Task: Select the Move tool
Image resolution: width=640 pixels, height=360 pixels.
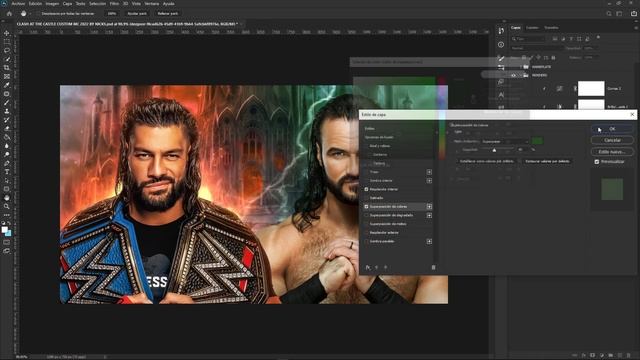Action: point(7,33)
